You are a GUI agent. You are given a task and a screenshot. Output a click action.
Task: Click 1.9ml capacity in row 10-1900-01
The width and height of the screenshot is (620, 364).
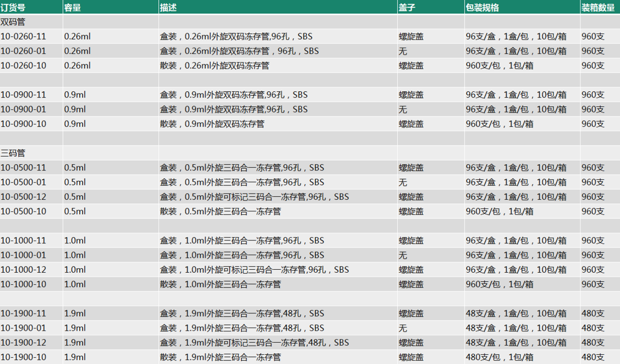click(75, 328)
